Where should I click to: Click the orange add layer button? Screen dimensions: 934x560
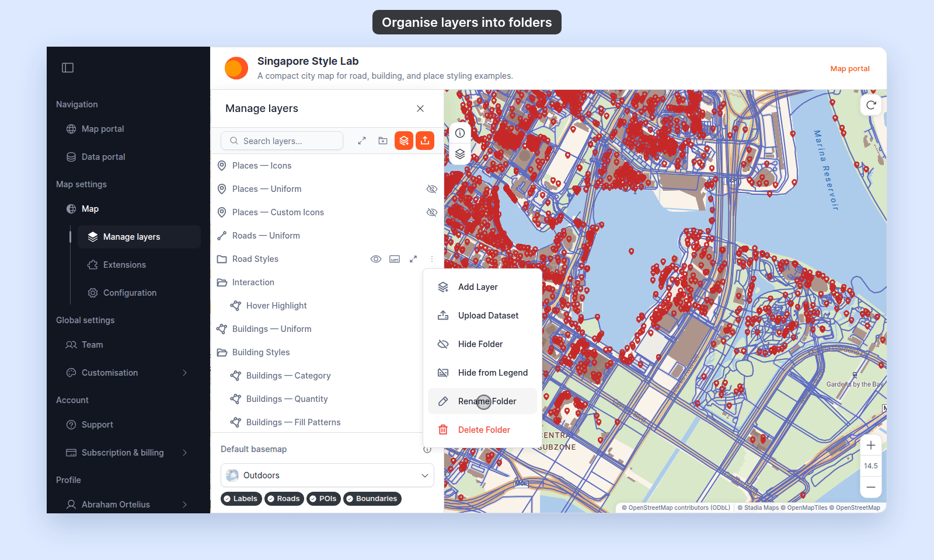pyautogui.click(x=404, y=141)
